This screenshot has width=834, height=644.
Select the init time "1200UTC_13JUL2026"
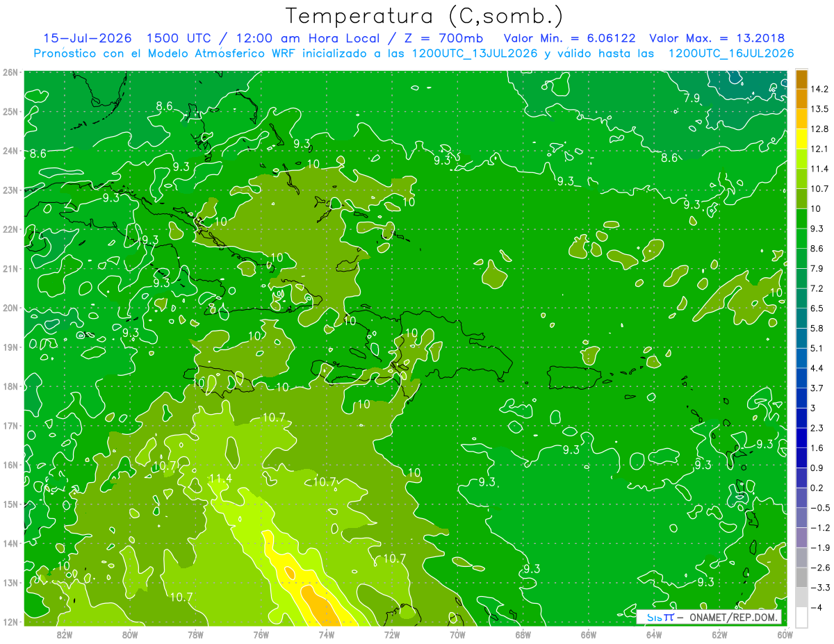pos(475,53)
